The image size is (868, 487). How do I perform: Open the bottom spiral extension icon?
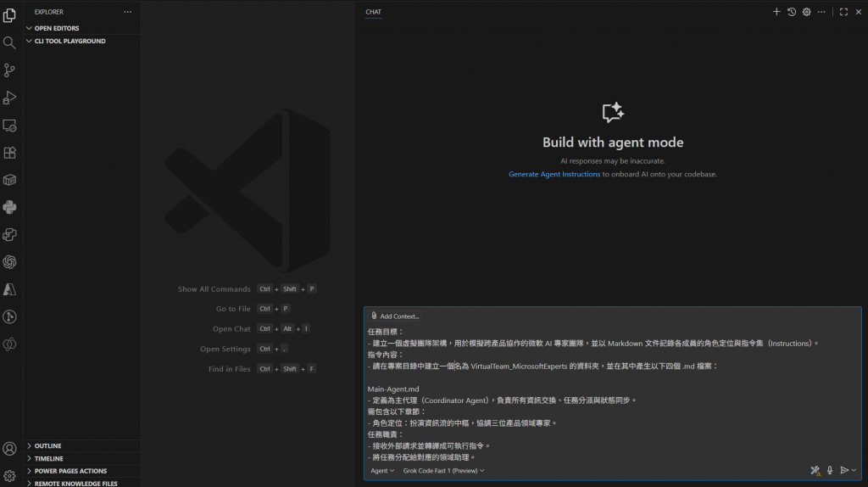click(9, 344)
